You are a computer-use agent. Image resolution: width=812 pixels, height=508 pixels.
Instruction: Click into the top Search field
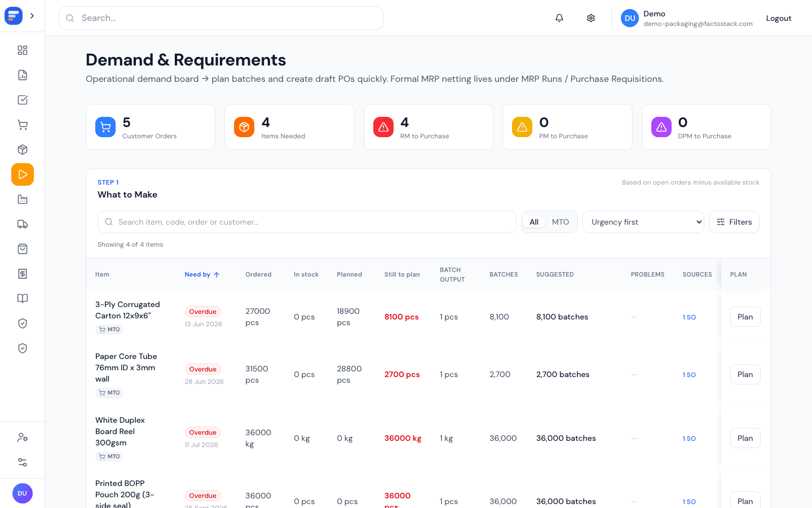(221, 18)
